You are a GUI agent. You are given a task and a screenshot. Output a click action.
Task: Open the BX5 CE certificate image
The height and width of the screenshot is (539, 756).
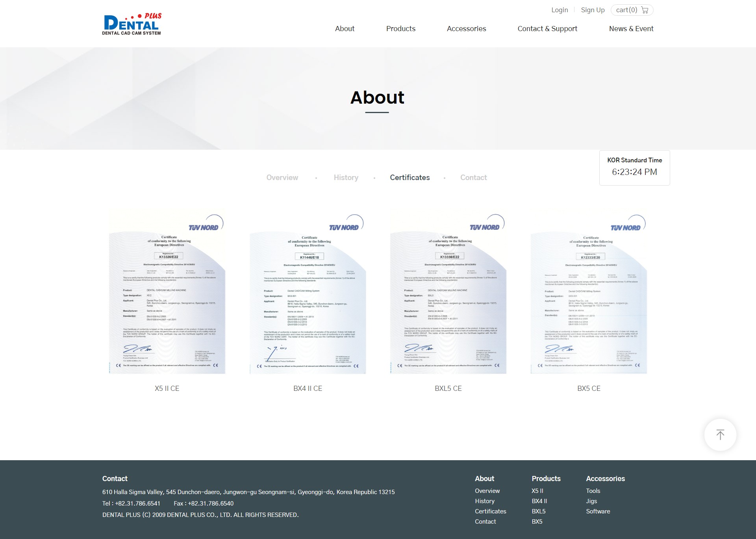pyautogui.click(x=589, y=291)
